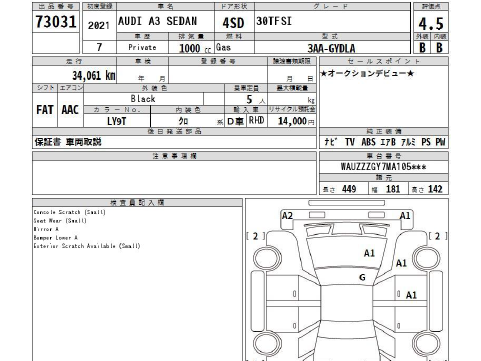Click the Console Scratch (Small) note
The height and width of the screenshot is (361, 481).
tap(69, 212)
